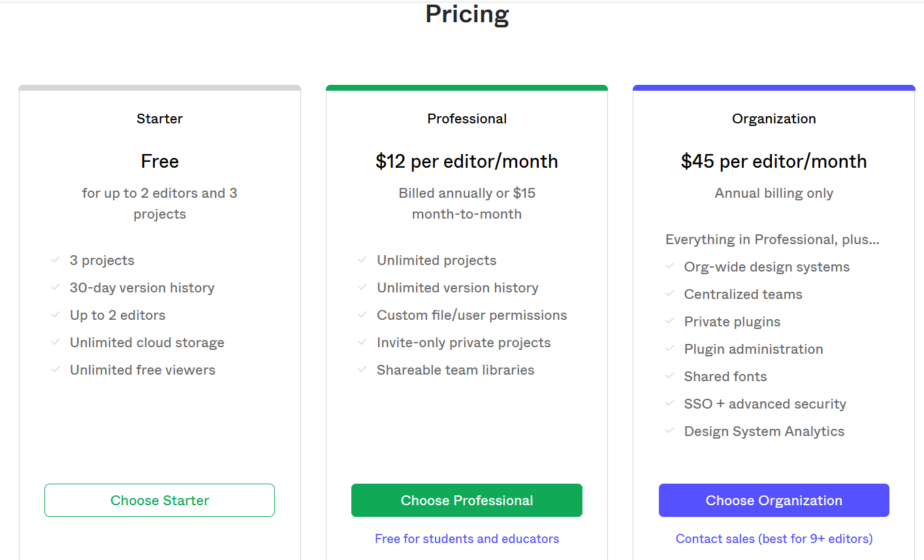Click the $45 per editor/month price

[774, 161]
